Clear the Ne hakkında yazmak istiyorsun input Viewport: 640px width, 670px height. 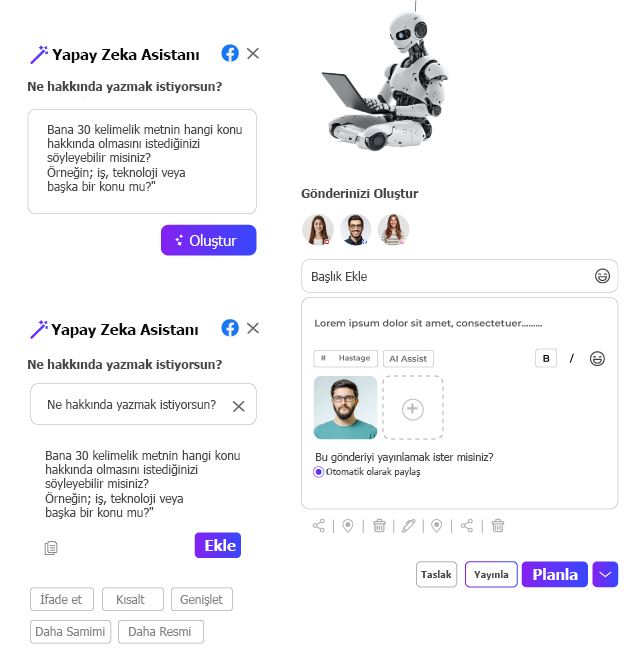(238, 406)
